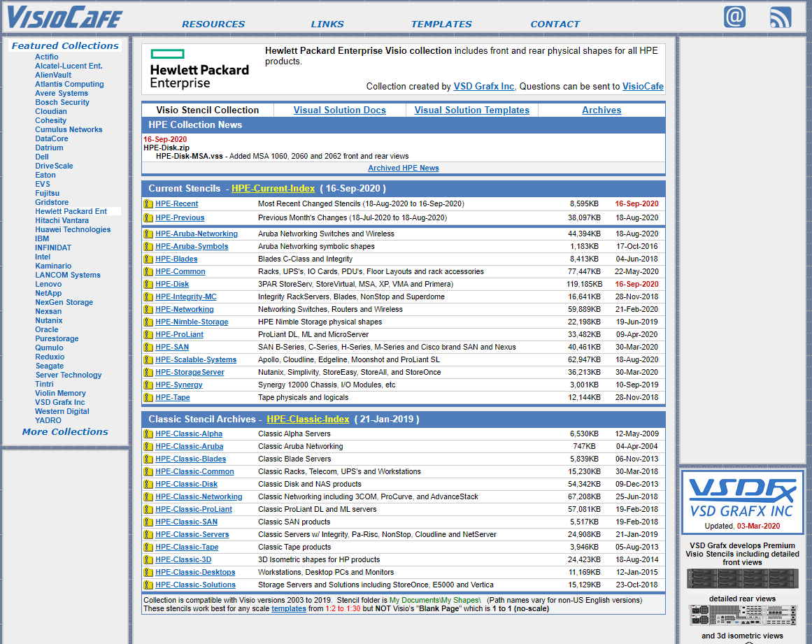Open the HPE-Classic-Servers link
Screen dimensions: 812x644
click(x=192, y=534)
